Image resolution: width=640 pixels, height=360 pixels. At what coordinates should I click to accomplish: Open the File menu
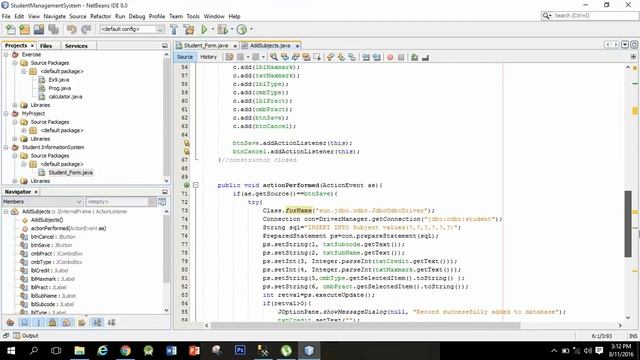pyautogui.click(x=6, y=16)
